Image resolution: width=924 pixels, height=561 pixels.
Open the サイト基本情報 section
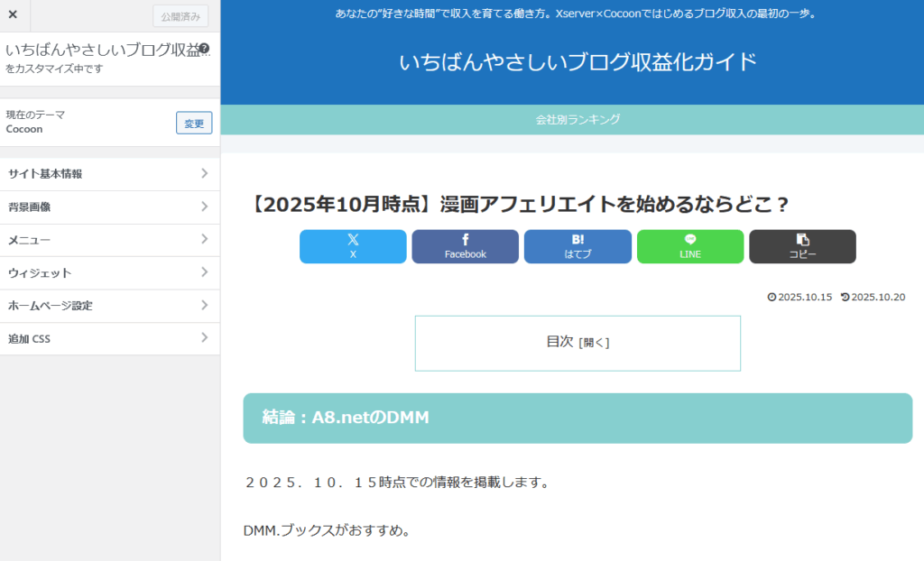point(110,174)
